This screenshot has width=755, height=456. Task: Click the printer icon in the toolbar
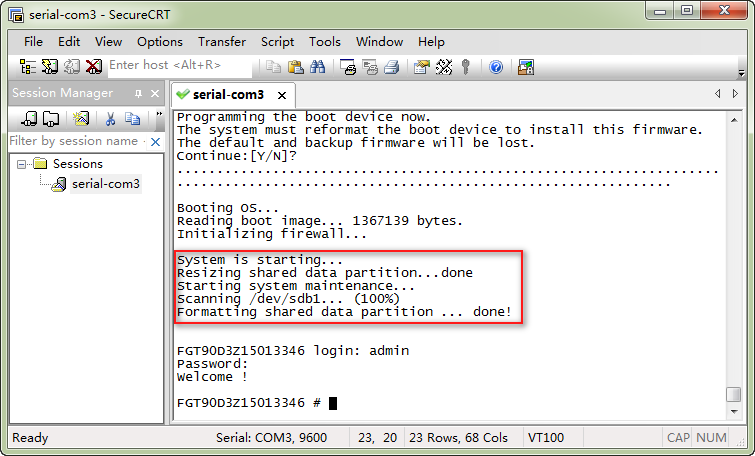tap(392, 67)
